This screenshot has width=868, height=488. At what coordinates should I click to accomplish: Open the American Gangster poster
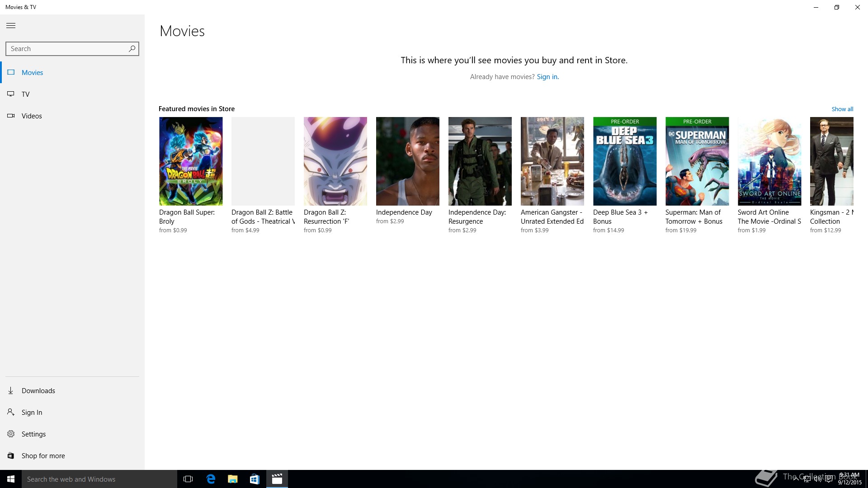[x=552, y=161]
